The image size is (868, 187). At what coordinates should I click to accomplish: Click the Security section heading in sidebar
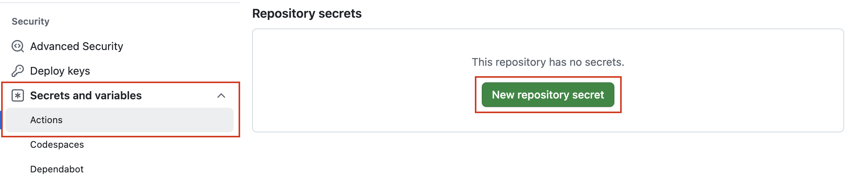click(30, 22)
